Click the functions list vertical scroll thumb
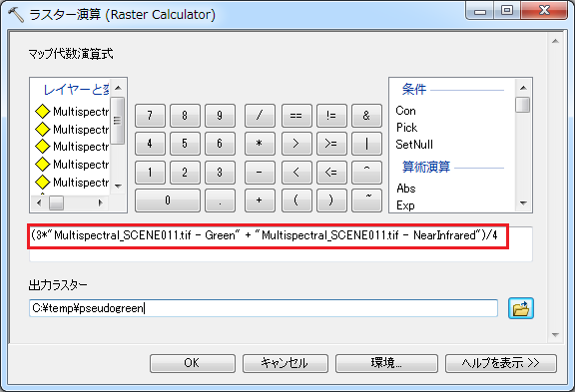Image resolution: width=575 pixels, height=392 pixels. point(522,105)
